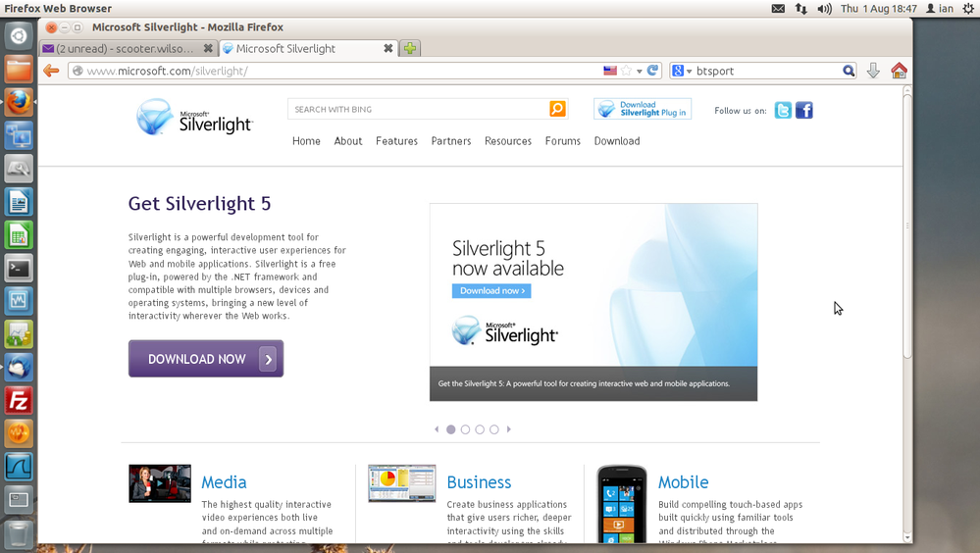The width and height of the screenshot is (980, 553).
Task: Click the Media video thumbnail
Action: 160,483
